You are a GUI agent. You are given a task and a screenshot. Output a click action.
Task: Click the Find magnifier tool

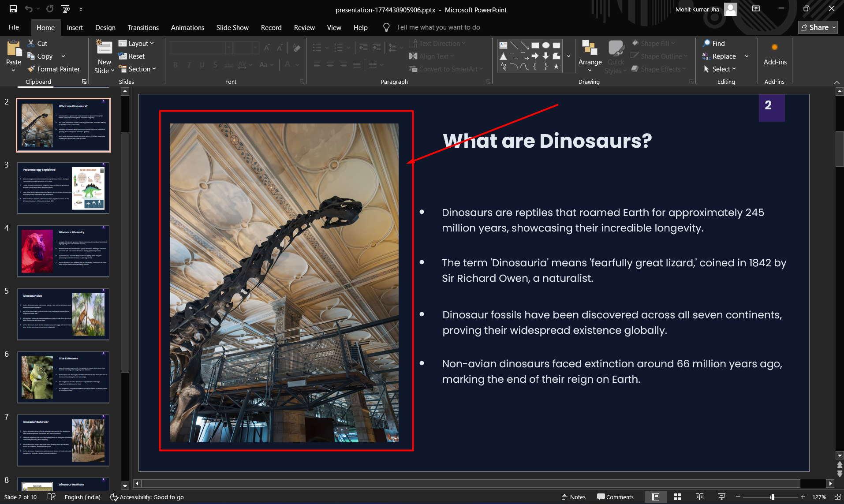(713, 43)
